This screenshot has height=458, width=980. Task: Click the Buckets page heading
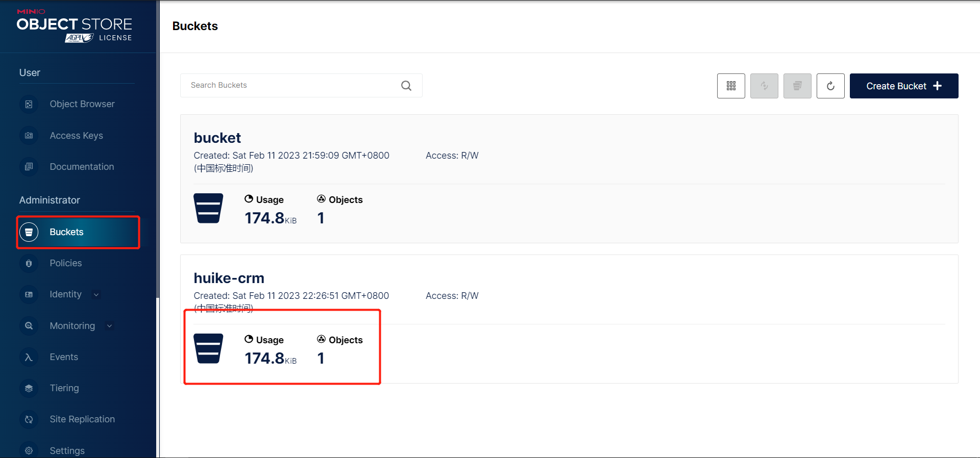click(195, 26)
